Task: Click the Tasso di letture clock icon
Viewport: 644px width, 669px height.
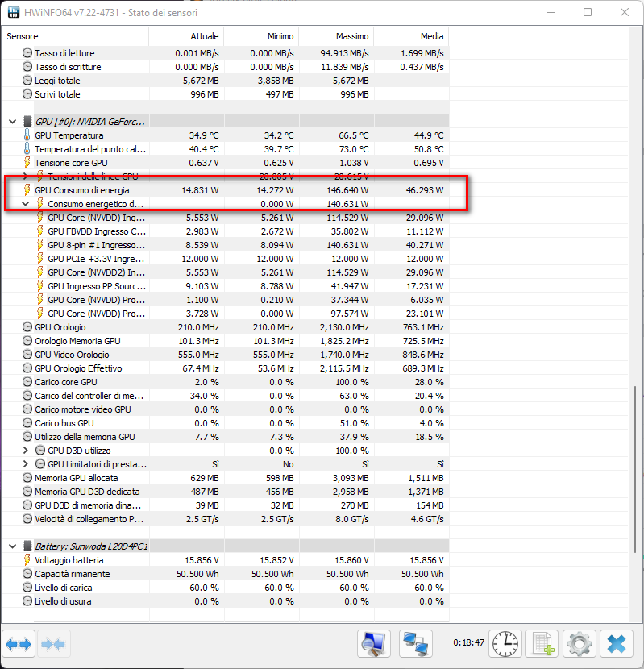Action: (27, 53)
